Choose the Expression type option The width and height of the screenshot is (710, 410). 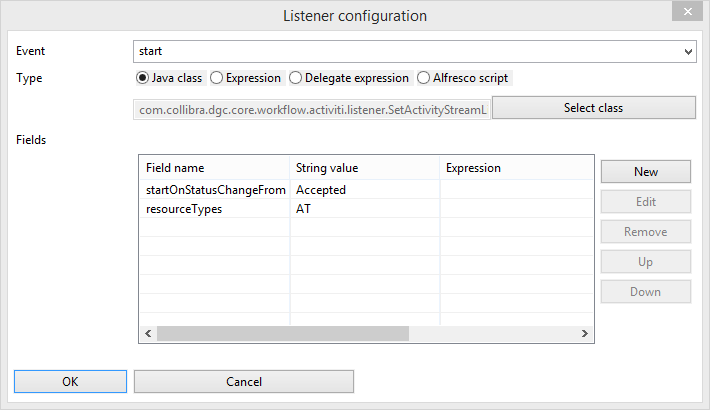(216, 78)
